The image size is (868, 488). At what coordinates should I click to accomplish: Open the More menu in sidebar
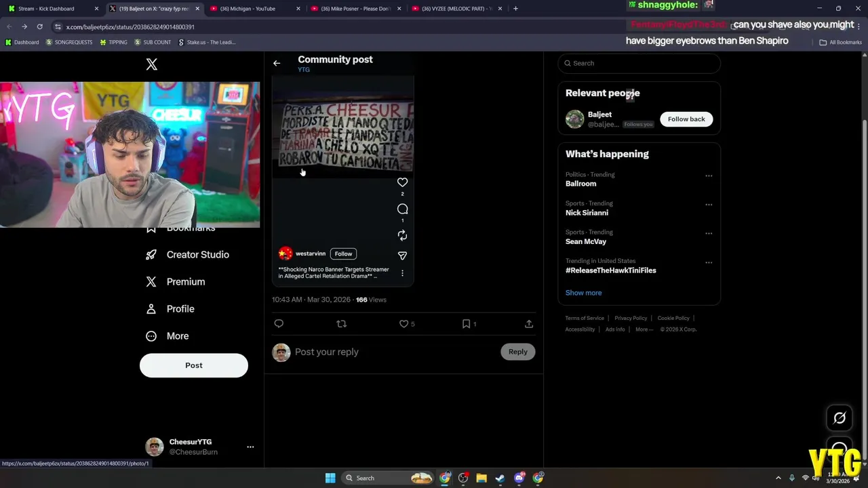[167, 336]
